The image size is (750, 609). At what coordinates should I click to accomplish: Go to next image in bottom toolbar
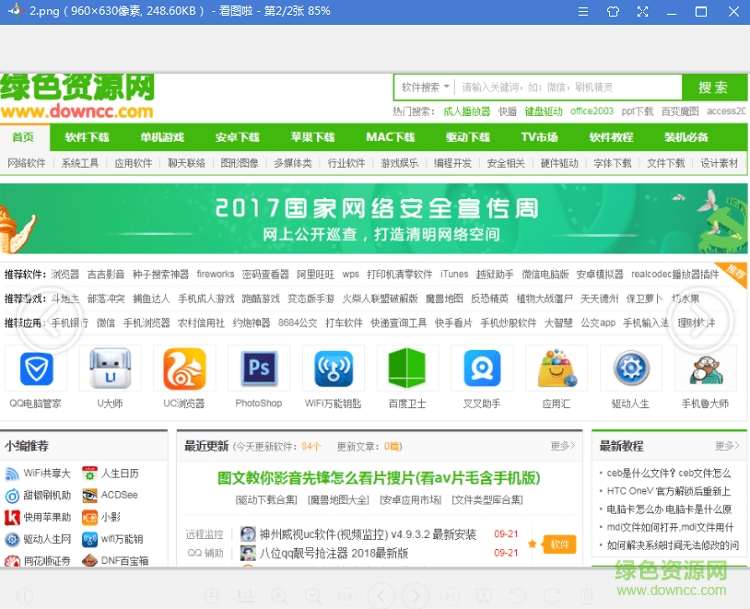pos(415,596)
